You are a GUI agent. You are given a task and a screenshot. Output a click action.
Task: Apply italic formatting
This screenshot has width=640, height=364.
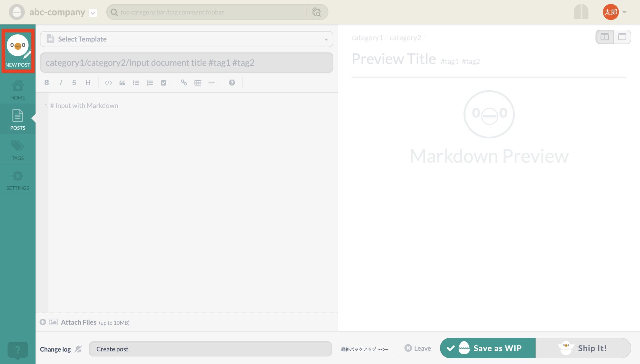(x=61, y=83)
